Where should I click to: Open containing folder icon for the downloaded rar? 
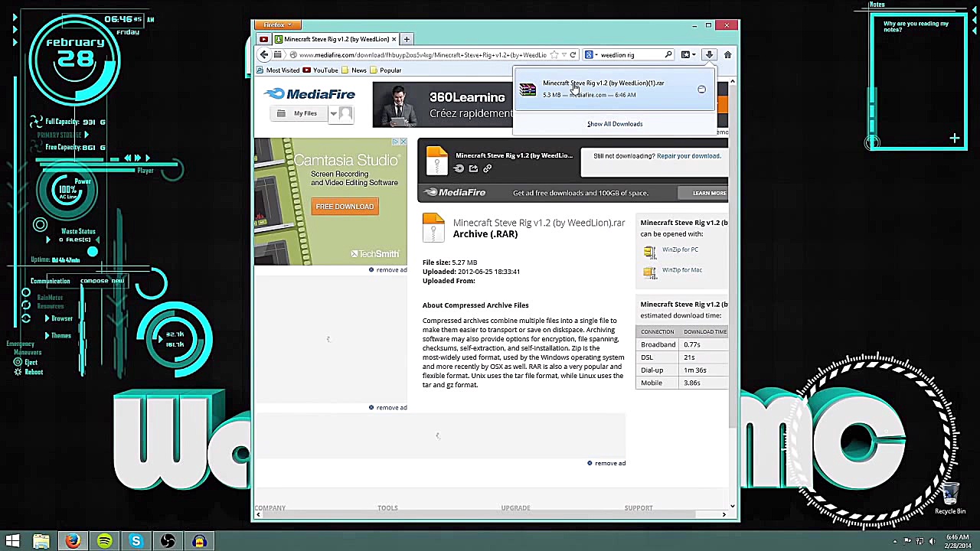701,90
